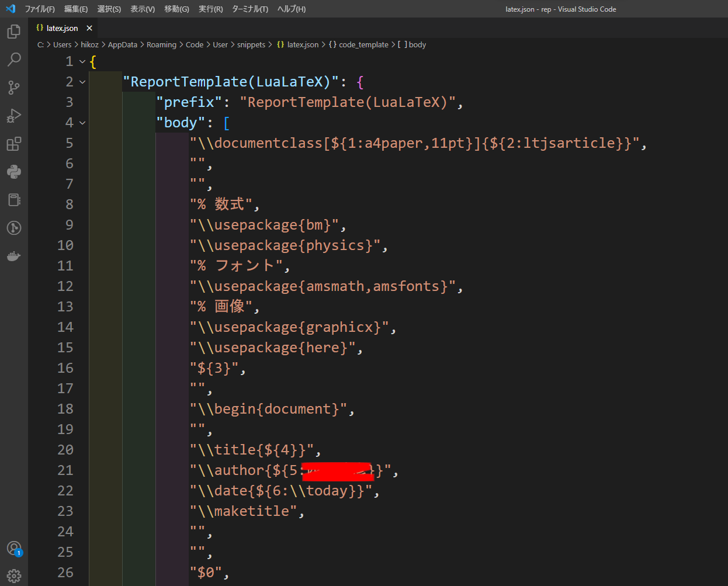
Task: Click line number 16 in gutter
Action: point(65,368)
